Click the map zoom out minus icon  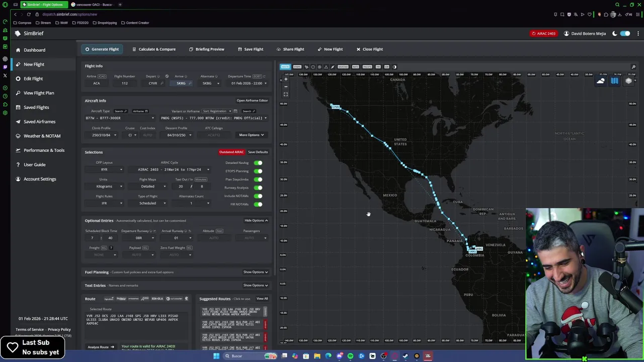point(286,86)
